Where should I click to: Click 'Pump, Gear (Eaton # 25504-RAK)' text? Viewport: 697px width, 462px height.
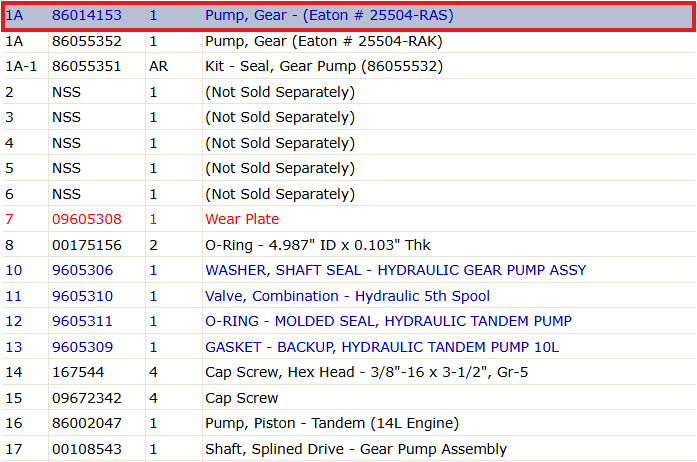(324, 41)
